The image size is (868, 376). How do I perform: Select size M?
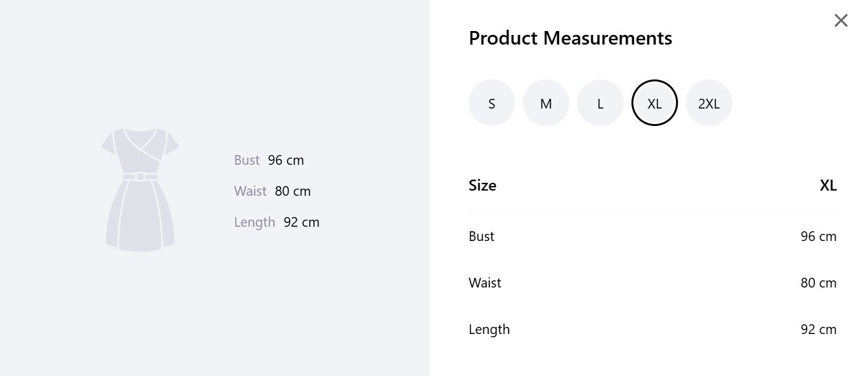click(x=546, y=103)
